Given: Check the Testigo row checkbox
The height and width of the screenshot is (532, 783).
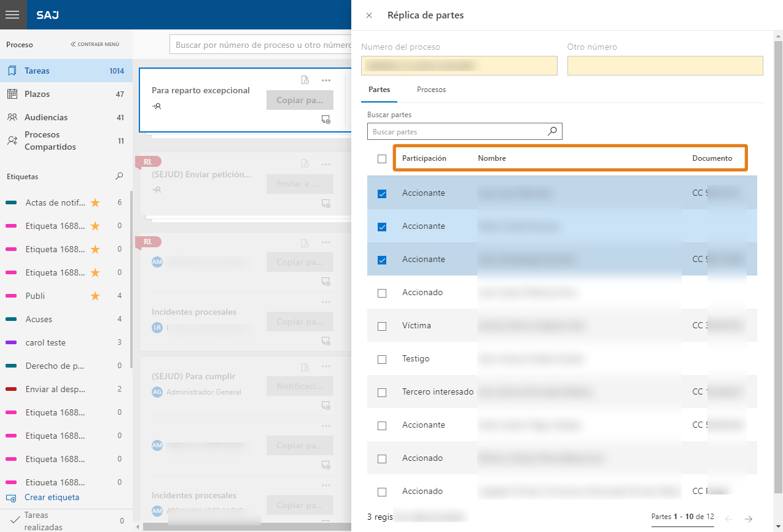Looking at the screenshot, I should 382,359.
